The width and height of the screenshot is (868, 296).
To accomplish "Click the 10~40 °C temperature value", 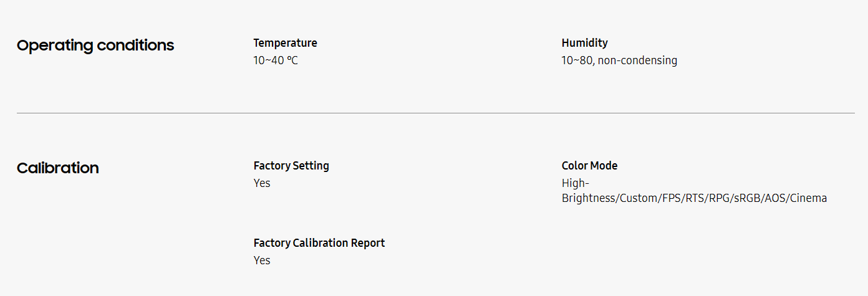I will 276,60.
